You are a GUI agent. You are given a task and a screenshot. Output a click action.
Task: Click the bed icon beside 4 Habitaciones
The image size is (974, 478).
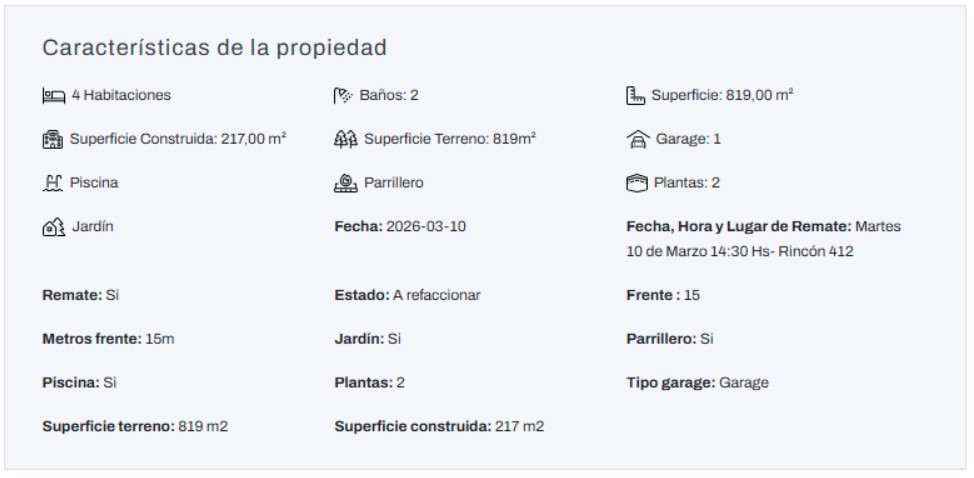click(52, 96)
